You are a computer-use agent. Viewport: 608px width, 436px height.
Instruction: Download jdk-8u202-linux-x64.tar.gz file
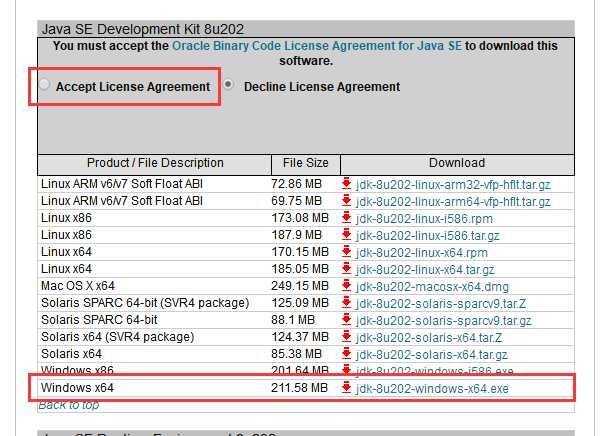coord(425,270)
